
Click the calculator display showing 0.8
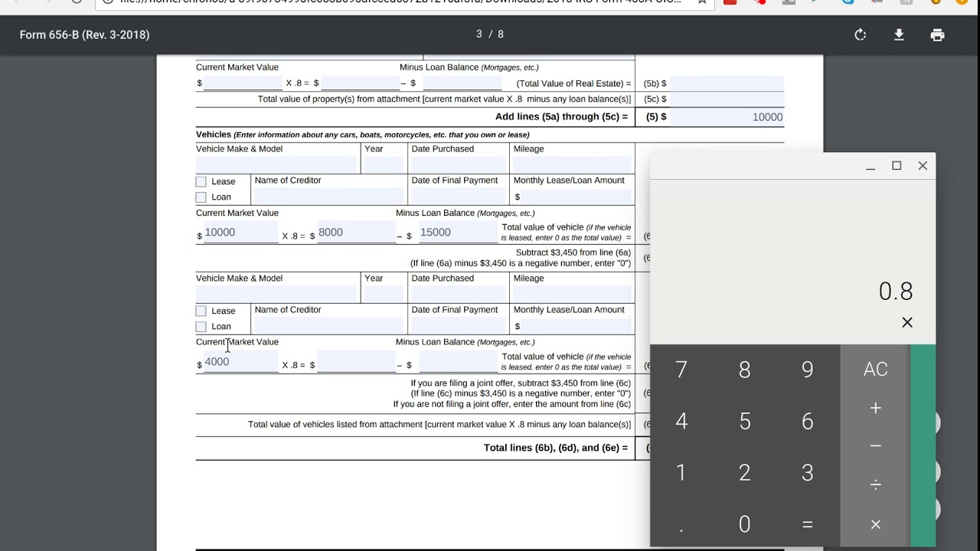pyautogui.click(x=895, y=292)
